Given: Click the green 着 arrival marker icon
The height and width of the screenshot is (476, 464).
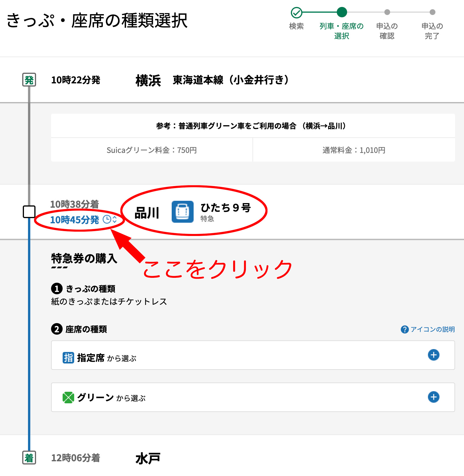Looking at the screenshot, I should click(29, 458).
